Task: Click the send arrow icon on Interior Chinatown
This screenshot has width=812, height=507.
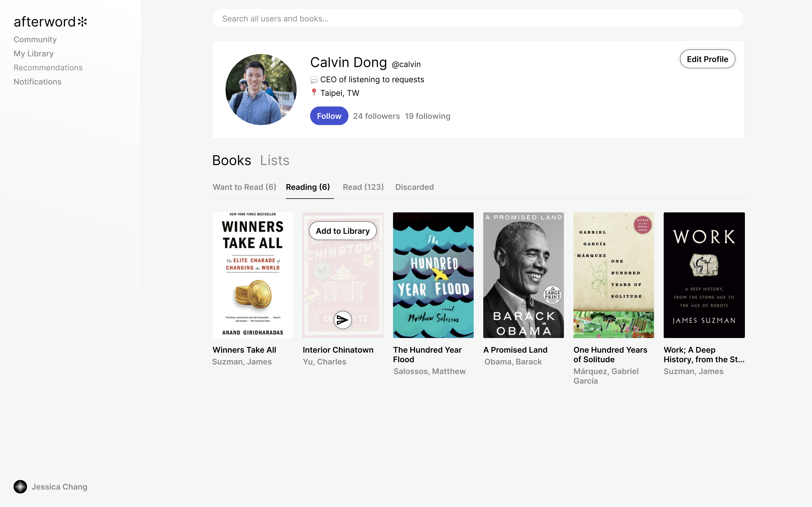Action: 343,320
